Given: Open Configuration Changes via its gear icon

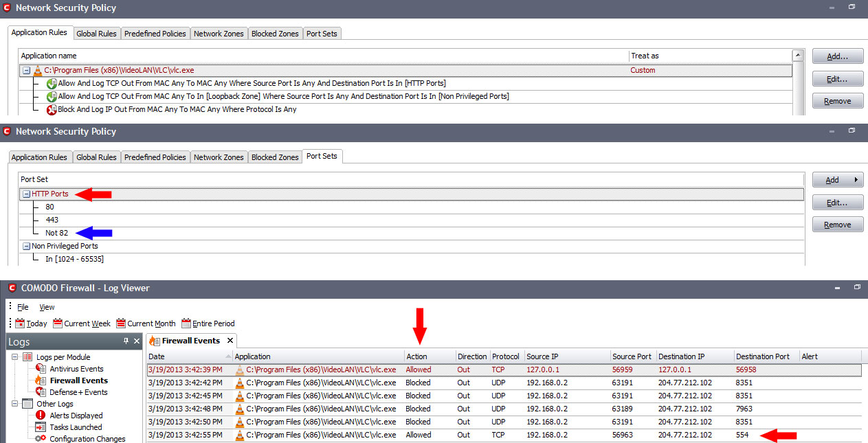Looking at the screenshot, I should click(x=40, y=439).
